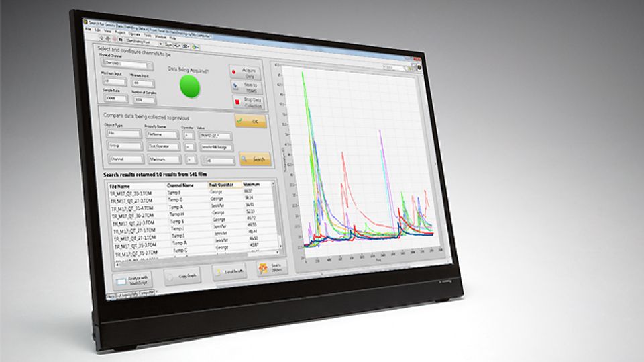Open the Window menu

coord(160,37)
